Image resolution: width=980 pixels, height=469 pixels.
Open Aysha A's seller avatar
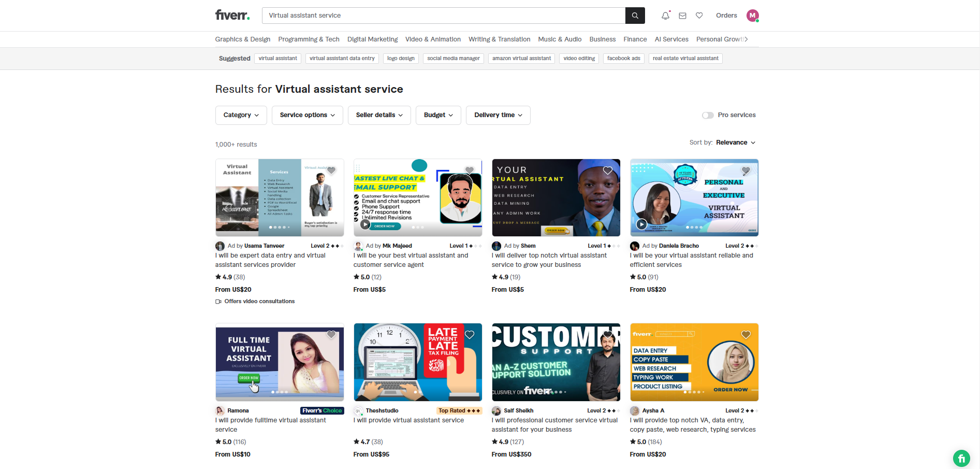635,411
